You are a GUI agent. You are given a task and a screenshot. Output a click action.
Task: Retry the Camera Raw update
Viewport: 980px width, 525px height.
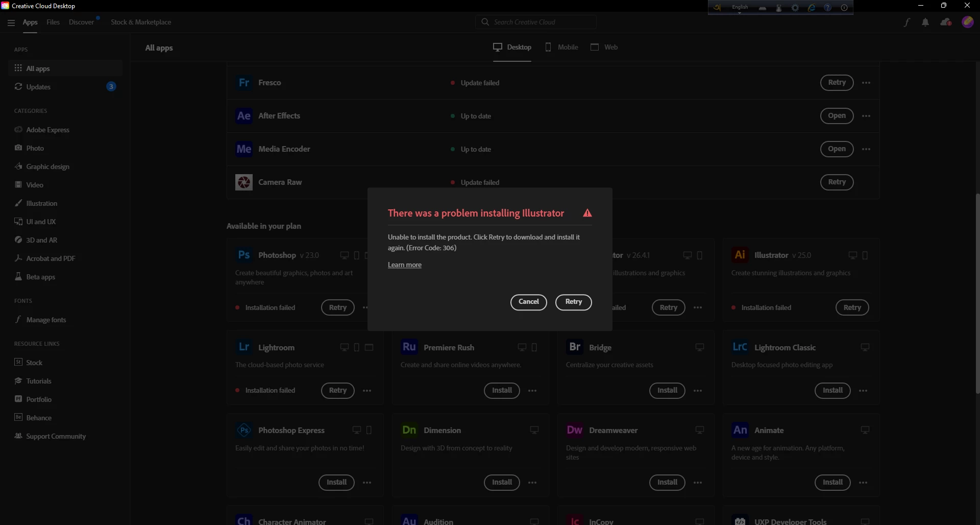pos(837,182)
